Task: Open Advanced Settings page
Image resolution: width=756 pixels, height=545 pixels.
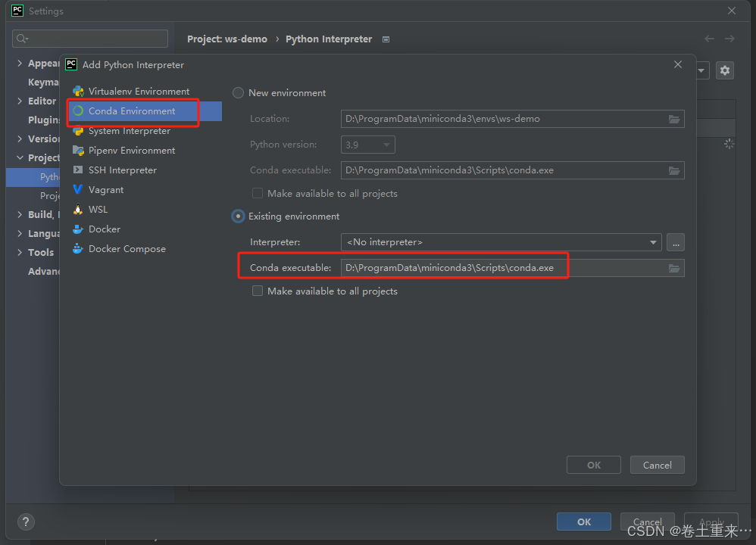Action: coord(43,271)
